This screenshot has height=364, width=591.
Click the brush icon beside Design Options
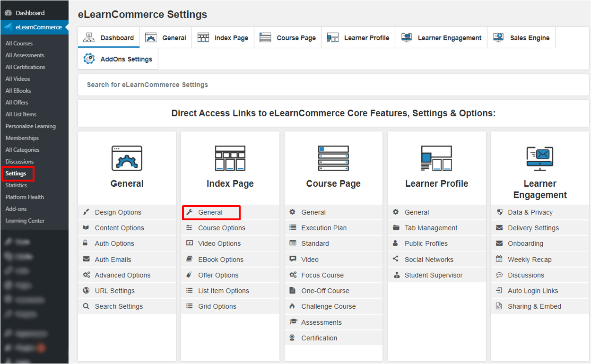[x=86, y=212]
